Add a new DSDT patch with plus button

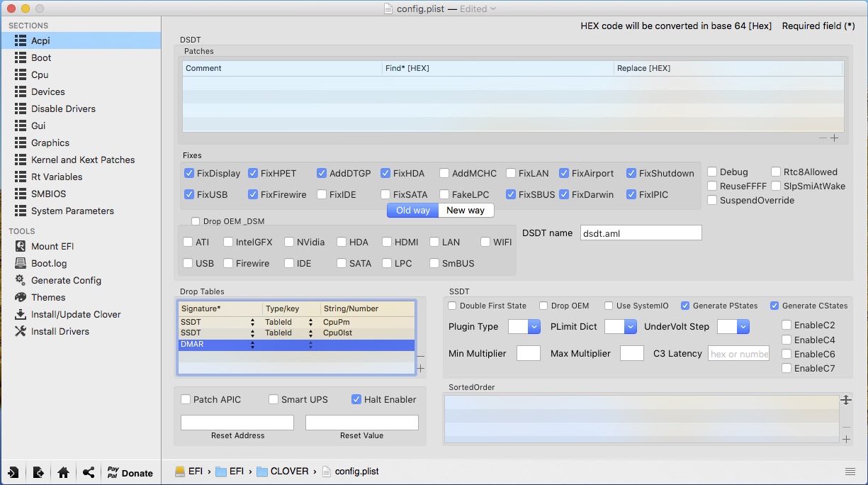click(835, 138)
